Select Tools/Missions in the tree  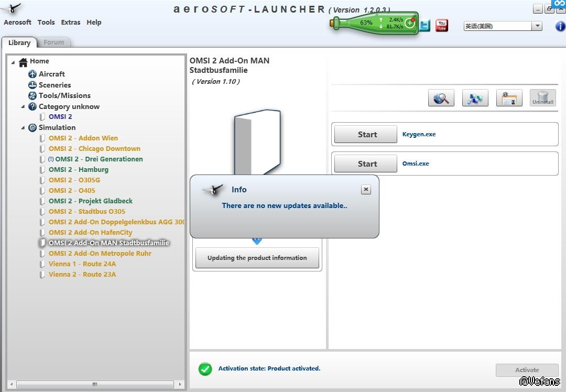pyautogui.click(x=64, y=96)
